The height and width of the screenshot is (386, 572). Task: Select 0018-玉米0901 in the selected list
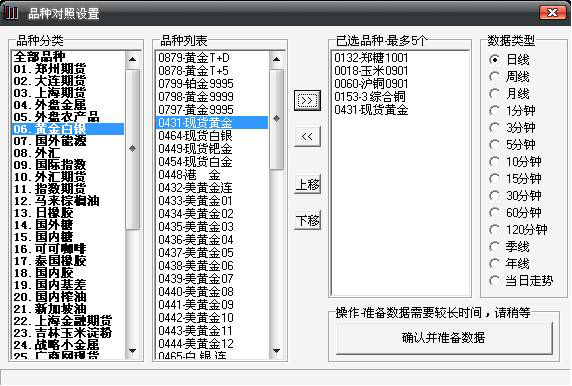pyautogui.click(x=400, y=71)
